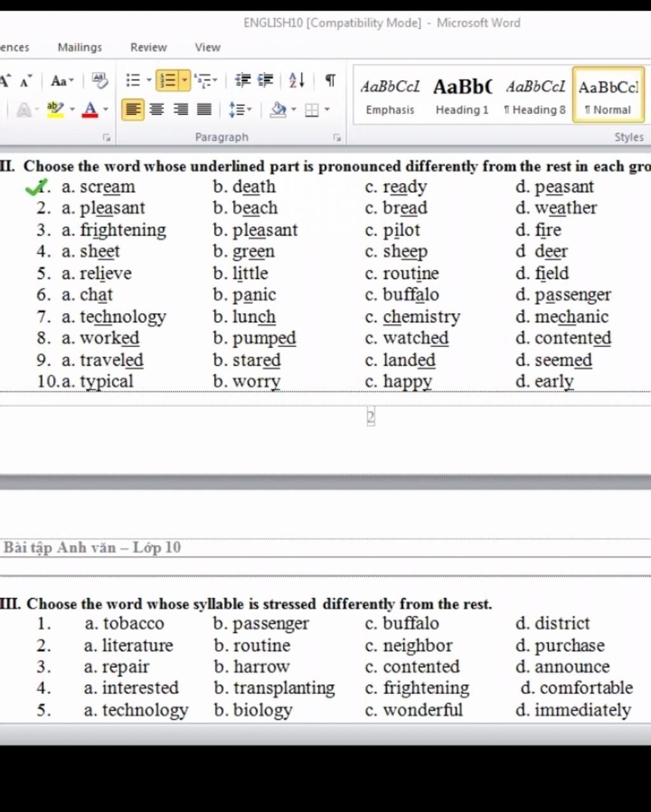
Task: Click the word 'chemistry' in question 7
Action: (x=421, y=316)
